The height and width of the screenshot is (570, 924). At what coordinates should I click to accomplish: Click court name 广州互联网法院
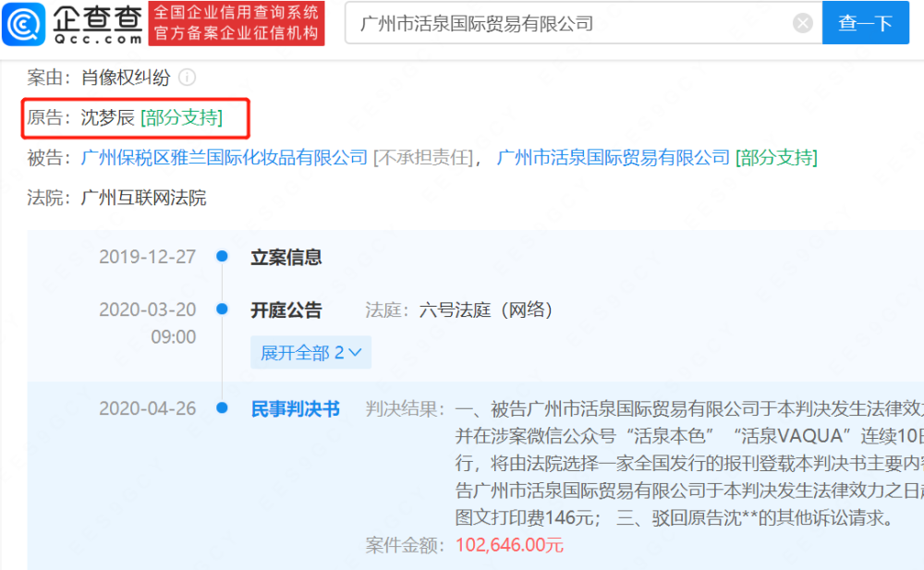[x=143, y=198]
